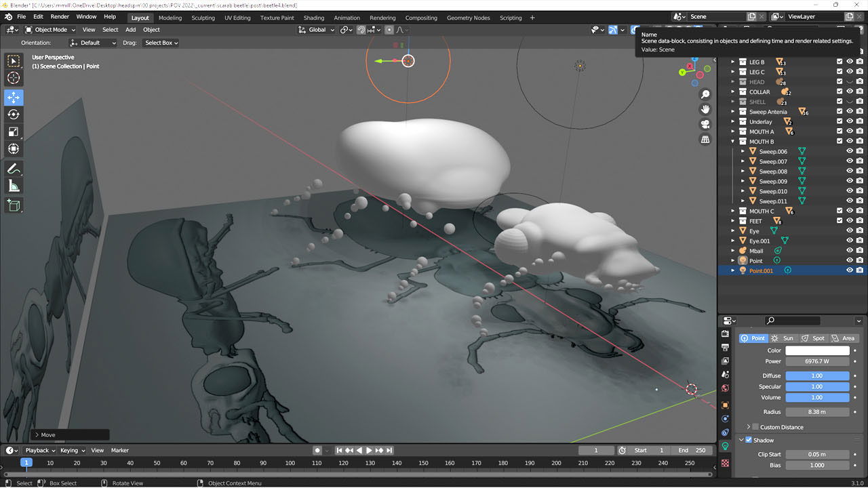Pick the Add Cube tool
The image size is (868, 488).
[14, 205]
